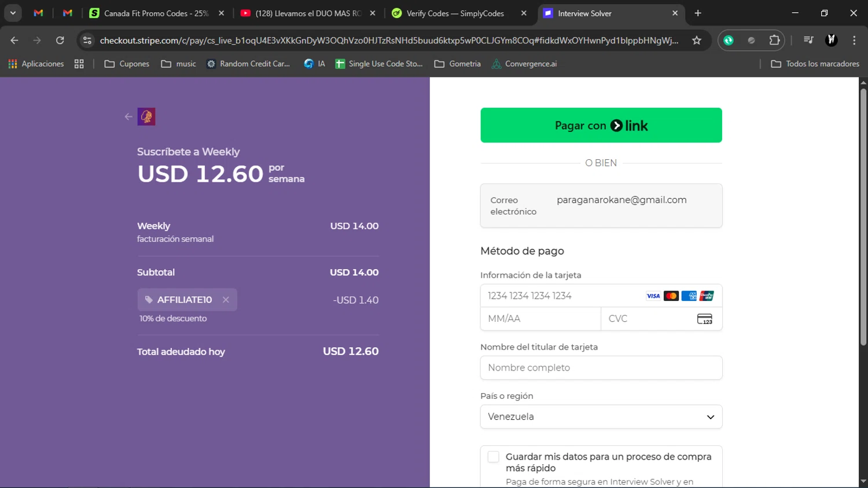Open the Chrome profile avatar
This screenshot has width=868, height=488.
pyautogui.click(x=832, y=40)
